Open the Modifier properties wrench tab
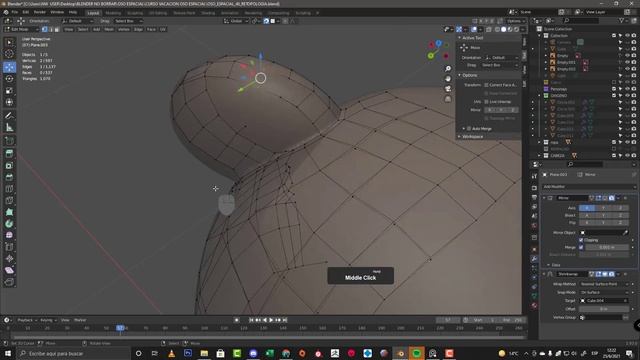This screenshot has width=640, height=360. click(x=534, y=259)
